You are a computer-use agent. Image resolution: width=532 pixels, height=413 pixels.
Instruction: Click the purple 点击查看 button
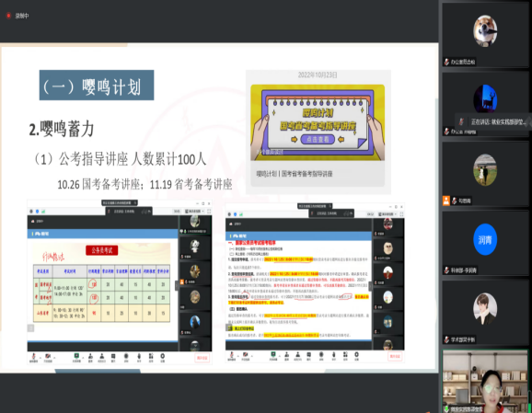click(318, 140)
